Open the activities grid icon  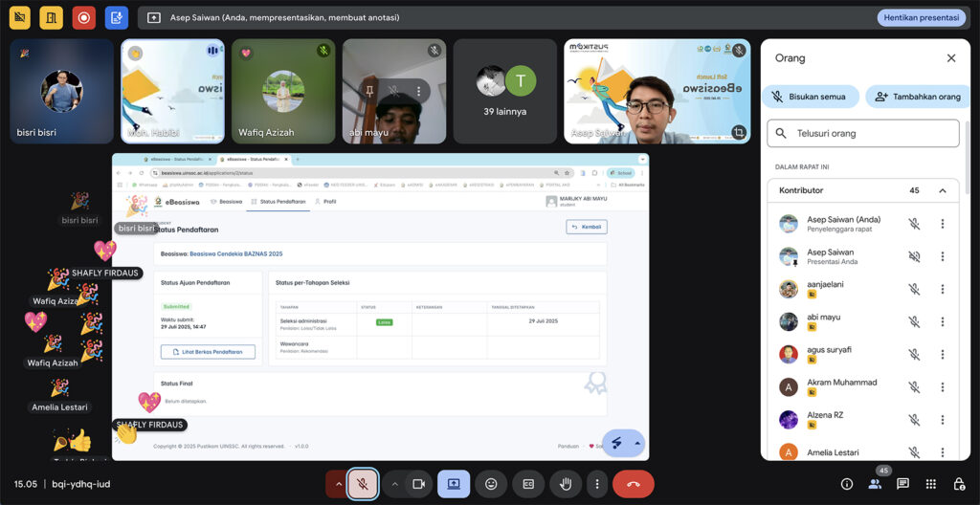[x=930, y=484]
